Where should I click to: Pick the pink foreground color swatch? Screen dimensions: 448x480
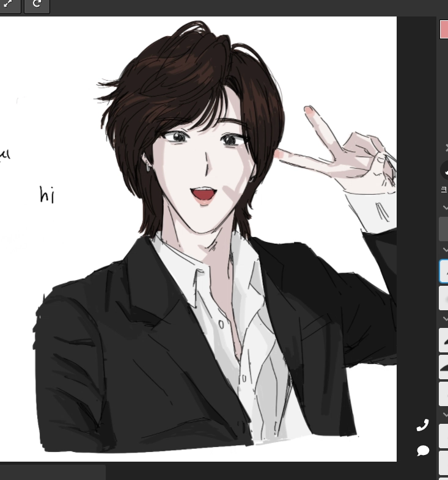click(444, 29)
